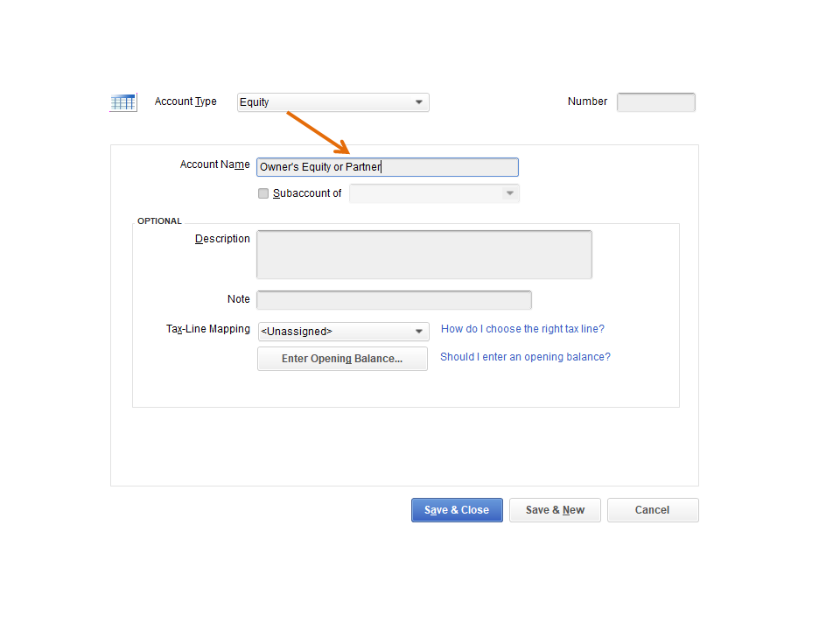Click the 'Note' label text
Screen dimensions: 840x630
coord(238,299)
